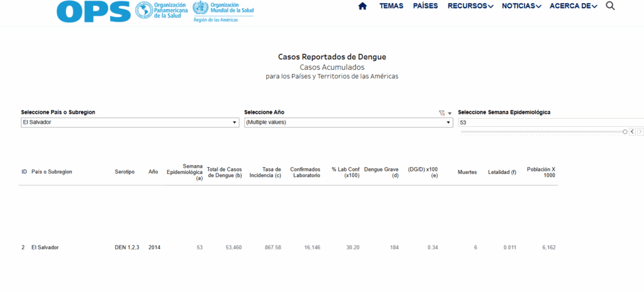Click the 'Total de Casos de Dengue (b)' header
Viewport: 644px width, 292px height.
click(225, 172)
